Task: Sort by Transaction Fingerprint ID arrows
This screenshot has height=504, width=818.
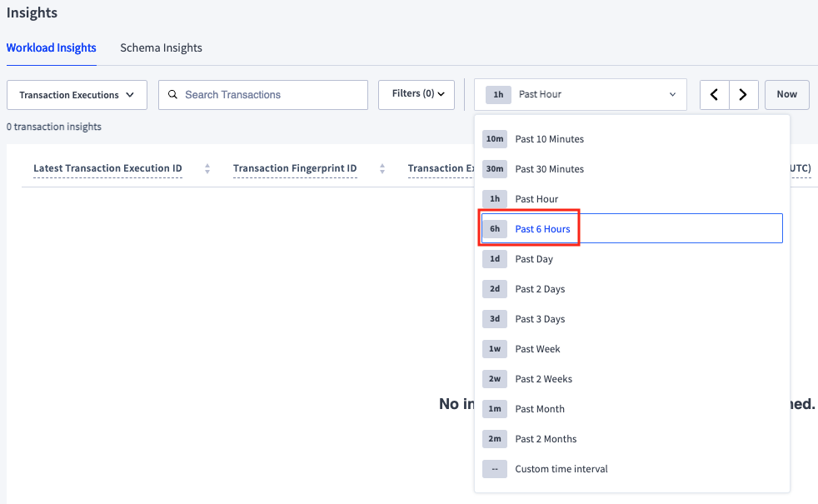Action: pyautogui.click(x=382, y=169)
